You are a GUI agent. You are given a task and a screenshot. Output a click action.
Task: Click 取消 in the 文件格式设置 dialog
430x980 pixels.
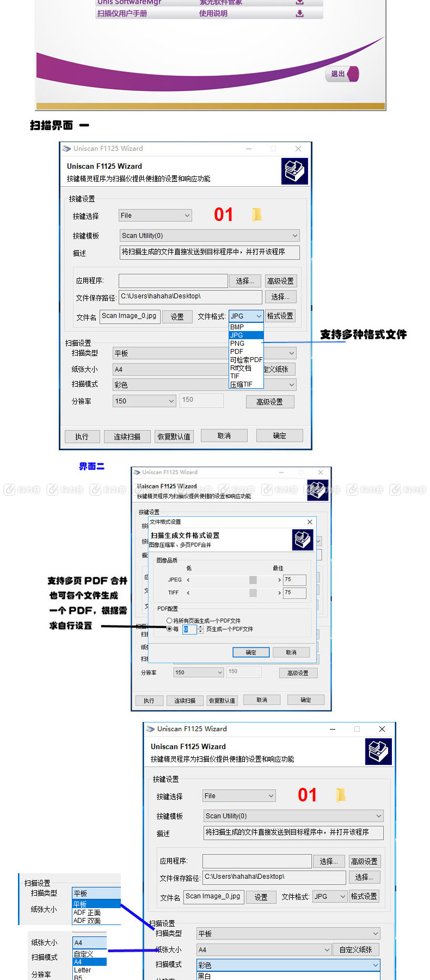[291, 652]
